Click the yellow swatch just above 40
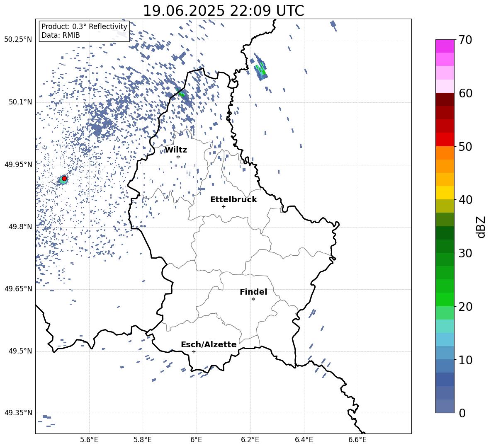Screen dimensions: 491x448 [445, 193]
